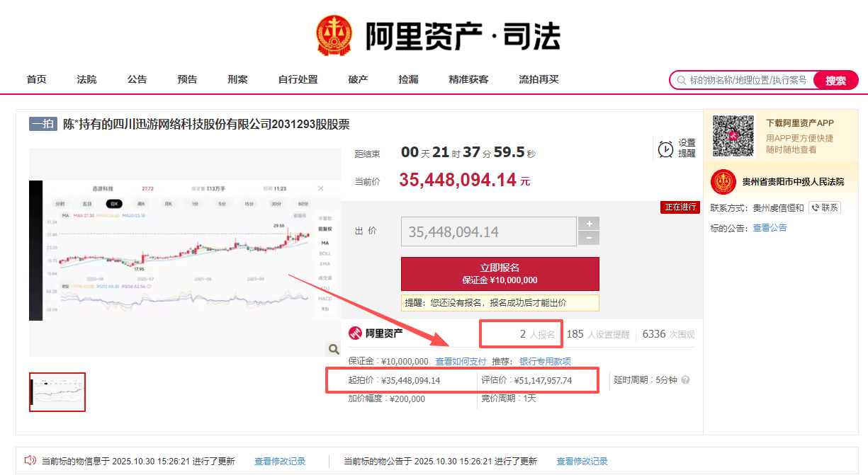Click the 加价幅度 ¥200,000 text
This screenshot has width=868, height=475.
386,399
